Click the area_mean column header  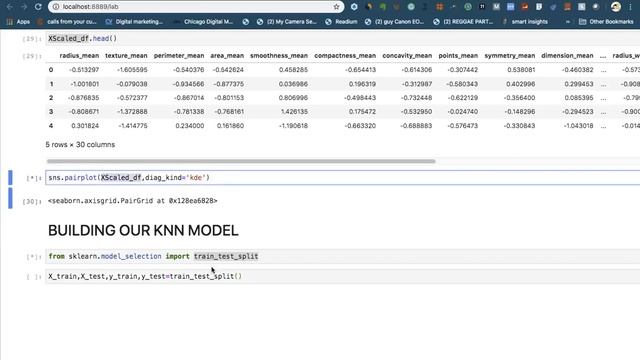tap(227, 56)
